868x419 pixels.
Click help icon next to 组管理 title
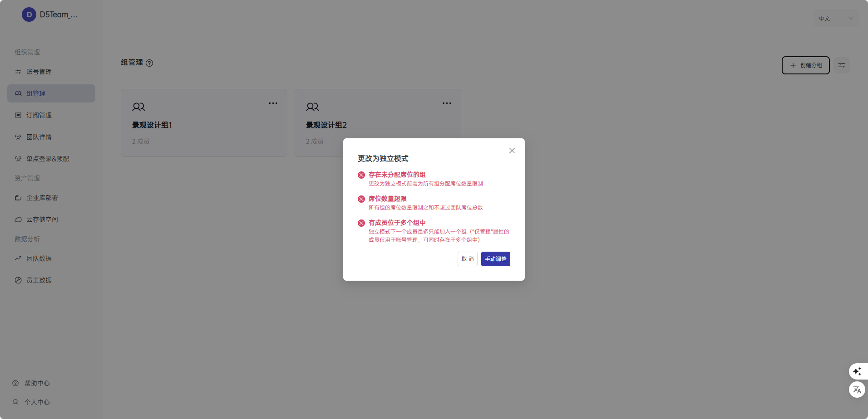149,63
